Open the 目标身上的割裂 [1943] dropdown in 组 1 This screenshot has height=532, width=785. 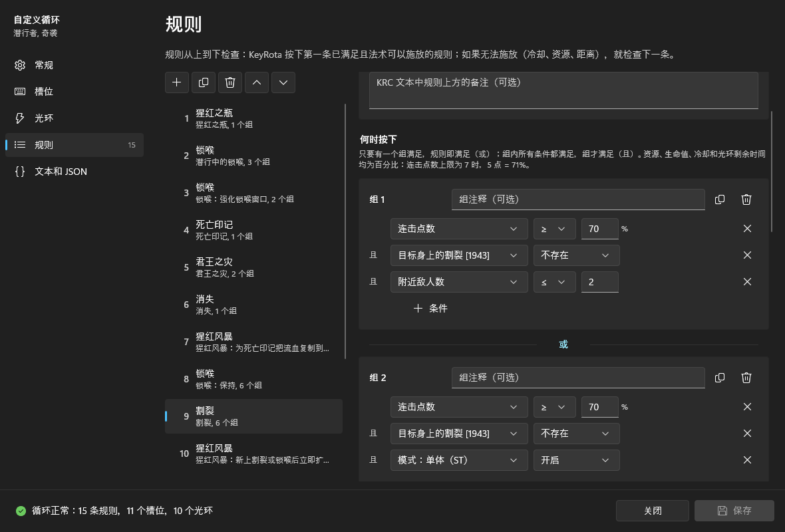pos(459,255)
